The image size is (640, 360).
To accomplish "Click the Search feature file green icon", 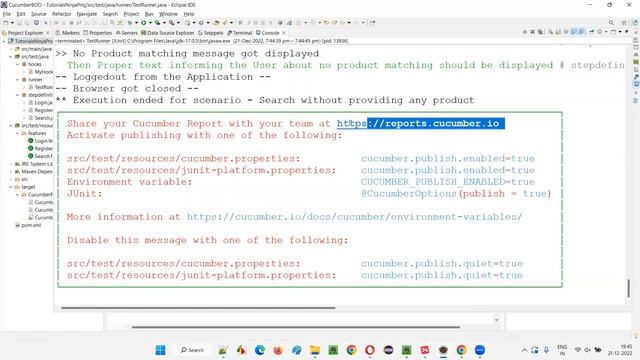I will click(31, 156).
